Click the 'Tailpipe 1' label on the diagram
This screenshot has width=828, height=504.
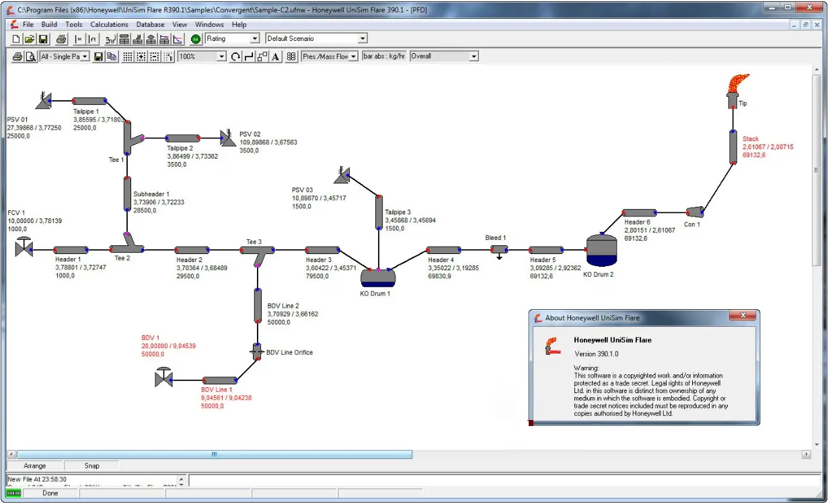click(86, 112)
